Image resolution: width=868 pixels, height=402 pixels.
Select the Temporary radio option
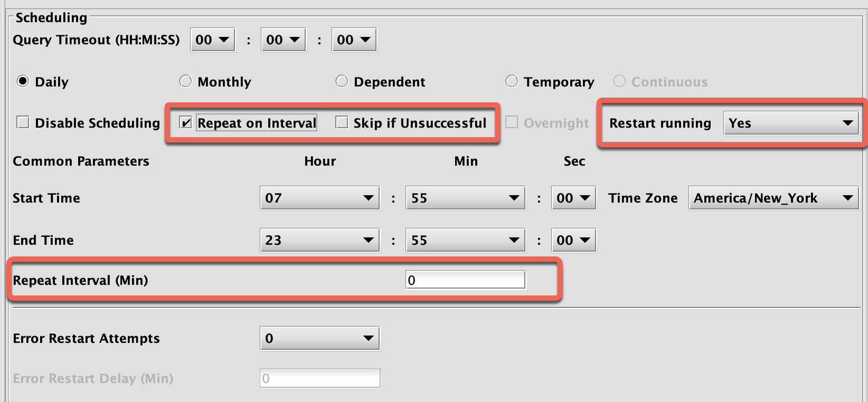tap(512, 81)
